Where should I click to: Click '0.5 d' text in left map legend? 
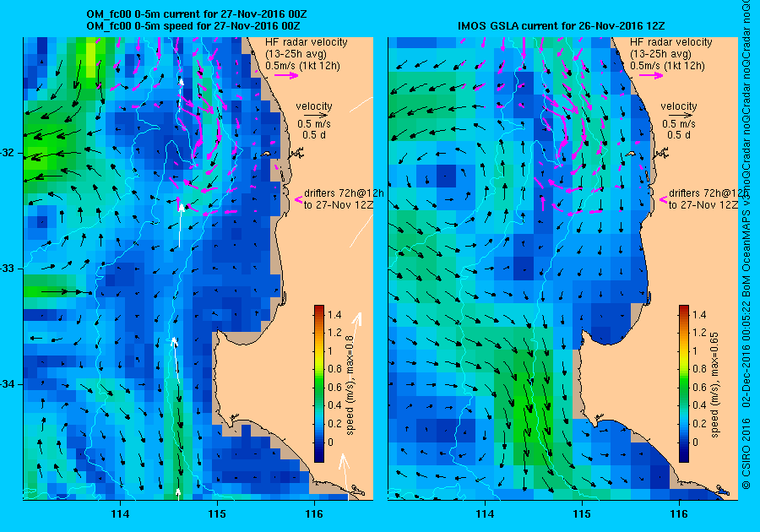tap(314, 135)
